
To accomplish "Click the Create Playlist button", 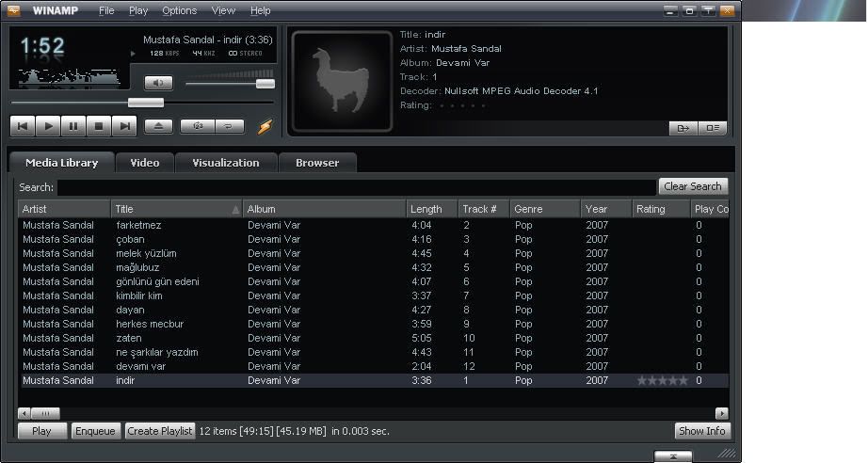I will click(x=159, y=431).
